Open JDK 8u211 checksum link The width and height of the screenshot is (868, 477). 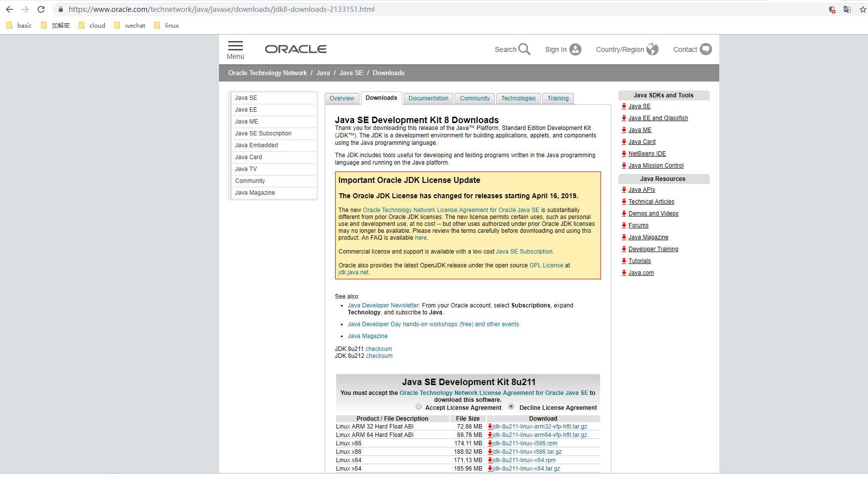pos(379,349)
